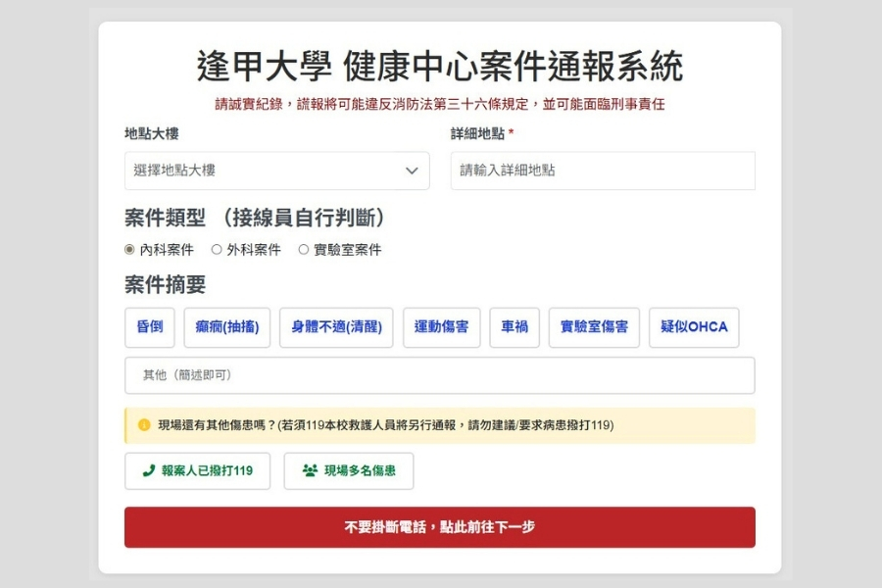Select the 實驗室傷害 tag

(x=594, y=327)
